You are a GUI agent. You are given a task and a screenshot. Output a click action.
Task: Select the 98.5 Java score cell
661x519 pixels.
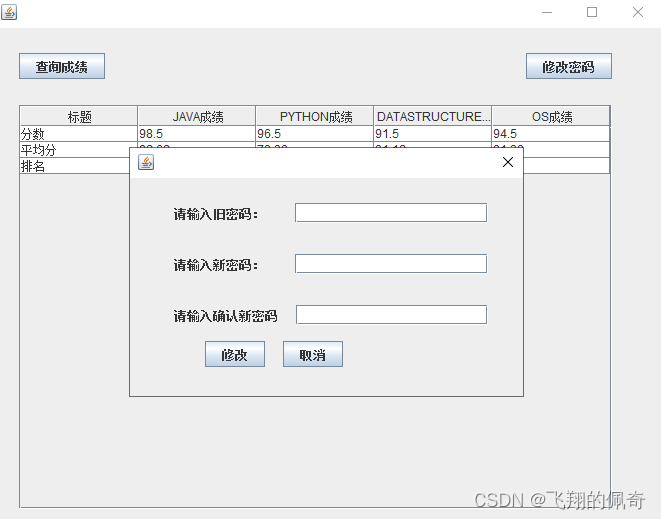[x=197, y=134]
